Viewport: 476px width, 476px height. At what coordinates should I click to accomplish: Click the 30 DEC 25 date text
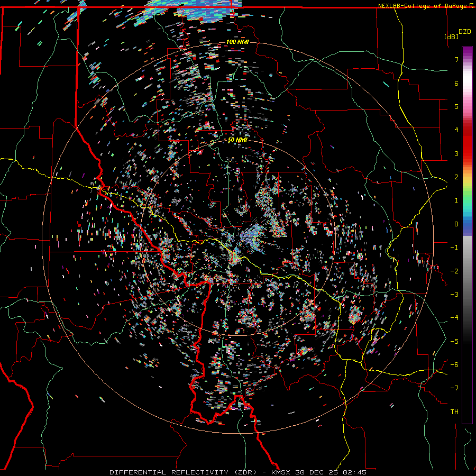(x=317, y=472)
